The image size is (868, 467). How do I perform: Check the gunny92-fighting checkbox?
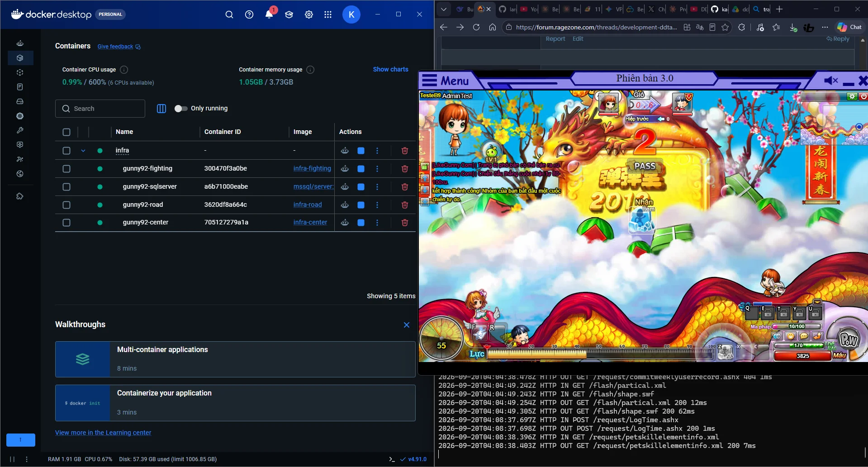pos(66,169)
